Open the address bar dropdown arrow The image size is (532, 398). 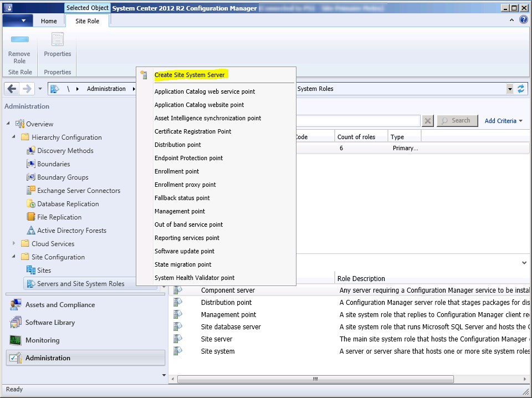pyautogui.click(x=510, y=89)
